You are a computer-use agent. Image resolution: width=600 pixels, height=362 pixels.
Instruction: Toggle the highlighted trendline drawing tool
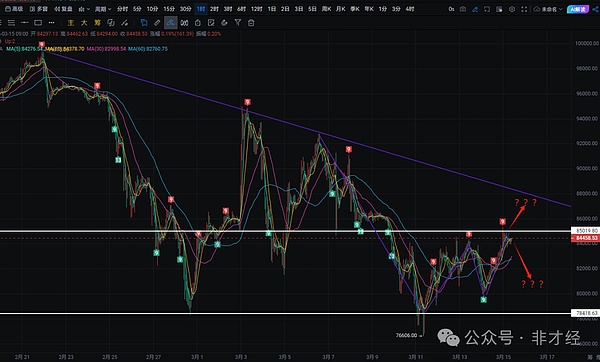point(171,23)
